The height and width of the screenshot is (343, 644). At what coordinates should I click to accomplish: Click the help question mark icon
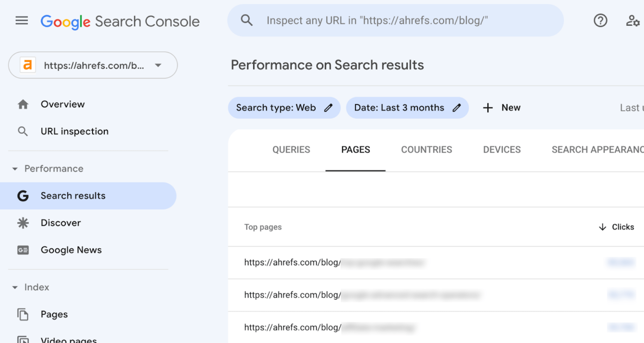[600, 21]
